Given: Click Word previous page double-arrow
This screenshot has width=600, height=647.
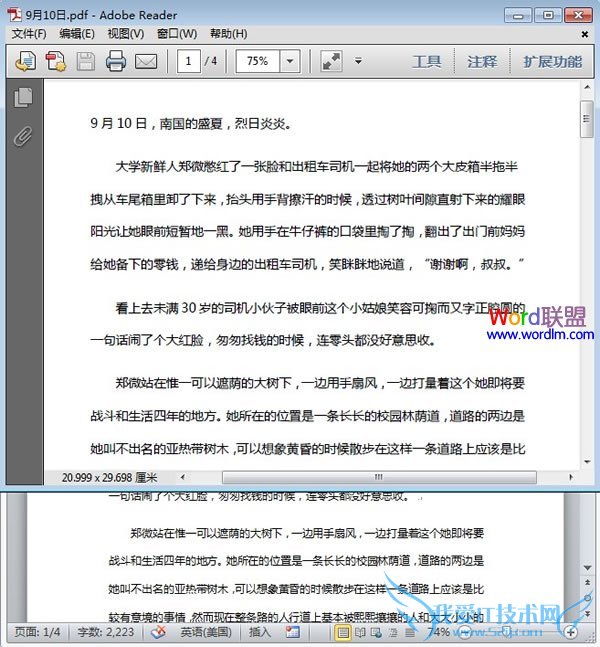Looking at the screenshot, I should (588, 583).
